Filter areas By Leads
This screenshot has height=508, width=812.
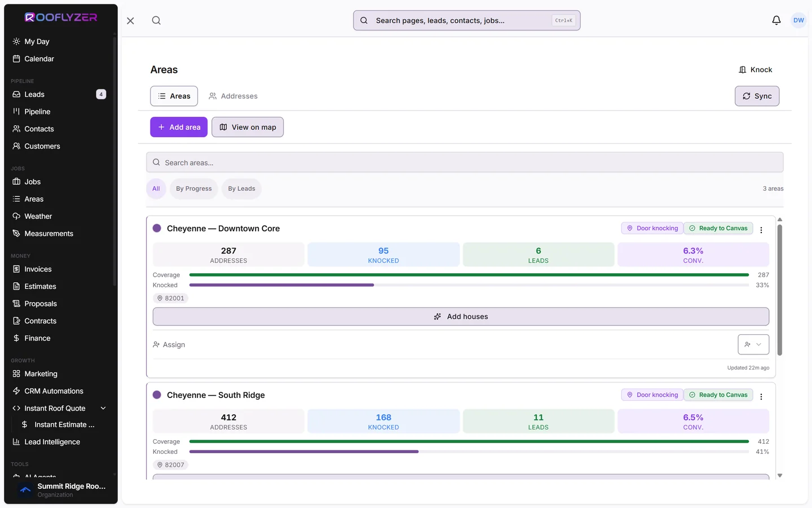click(241, 189)
